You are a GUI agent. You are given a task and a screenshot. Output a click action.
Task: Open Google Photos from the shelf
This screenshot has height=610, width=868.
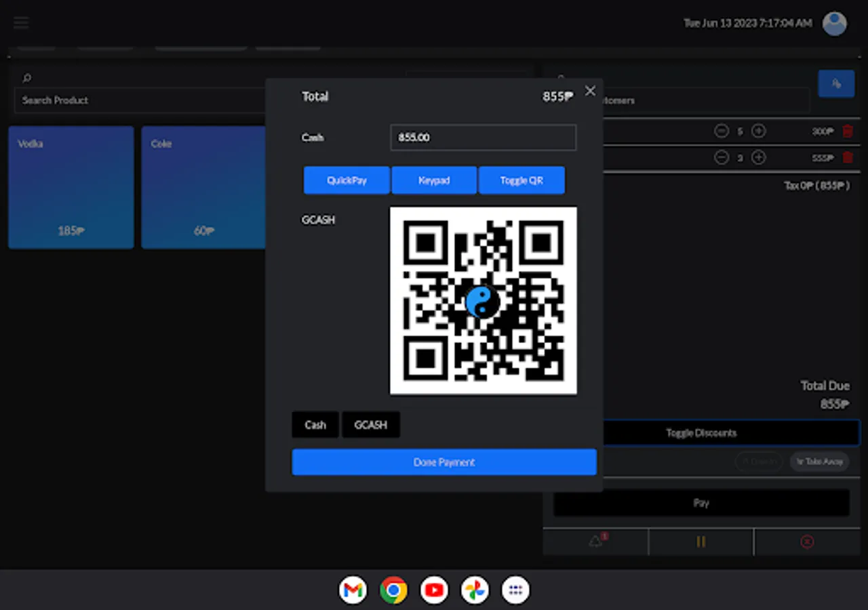point(475,590)
